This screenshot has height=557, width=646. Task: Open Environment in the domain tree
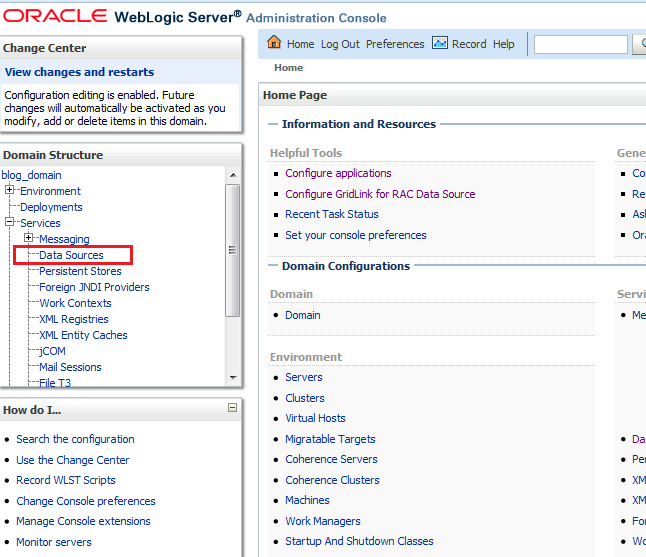pos(50,191)
